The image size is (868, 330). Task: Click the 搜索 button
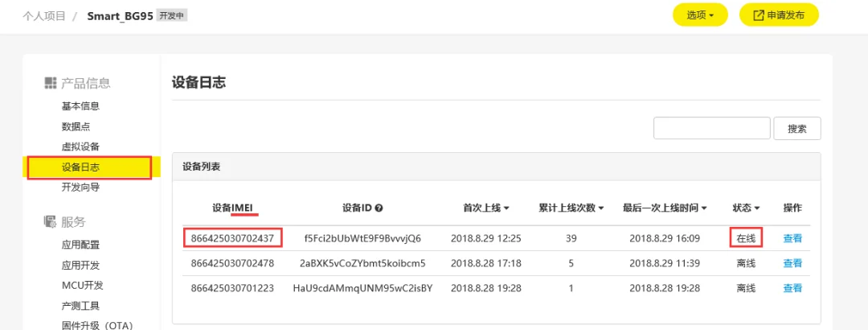[797, 128]
